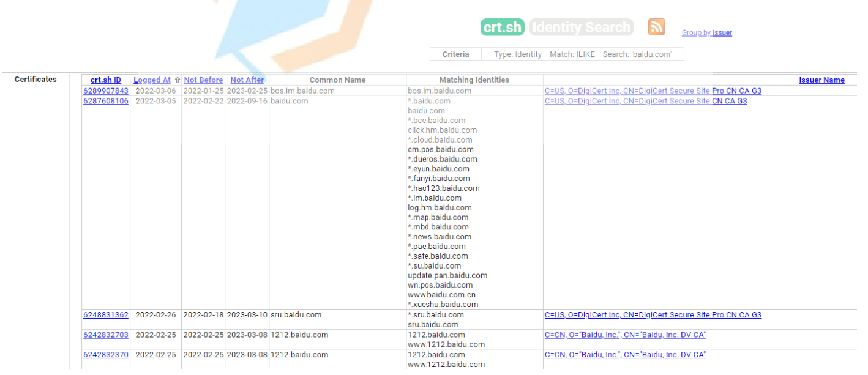Click the crt.sh logo
This screenshot has height=375, width=868.
pyautogui.click(x=503, y=28)
